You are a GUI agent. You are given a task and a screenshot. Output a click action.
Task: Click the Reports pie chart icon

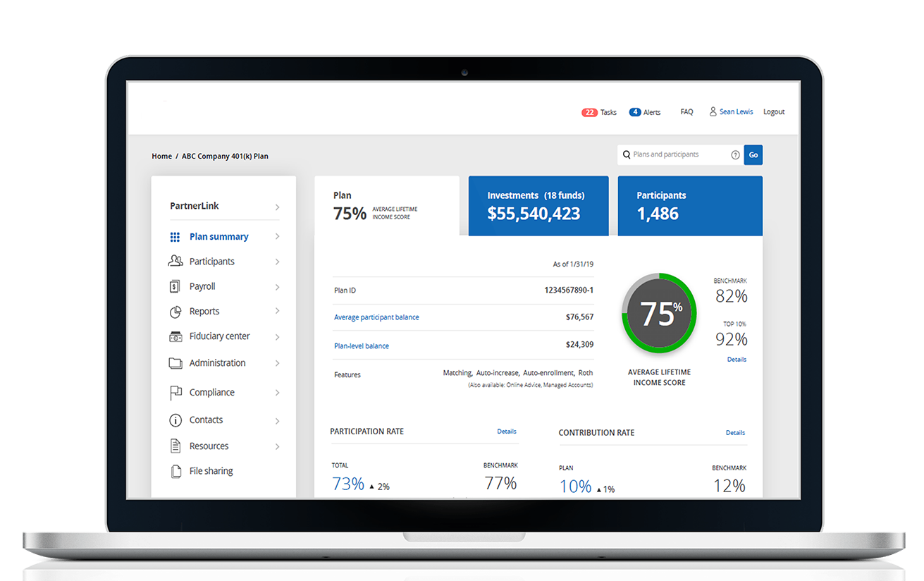(x=175, y=312)
